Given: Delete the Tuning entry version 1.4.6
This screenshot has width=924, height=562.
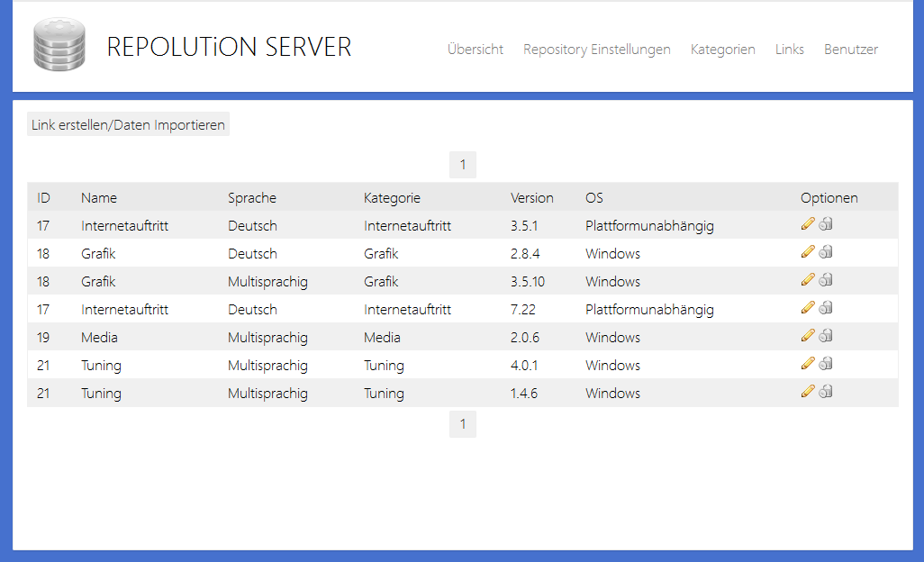Looking at the screenshot, I should click(826, 391).
